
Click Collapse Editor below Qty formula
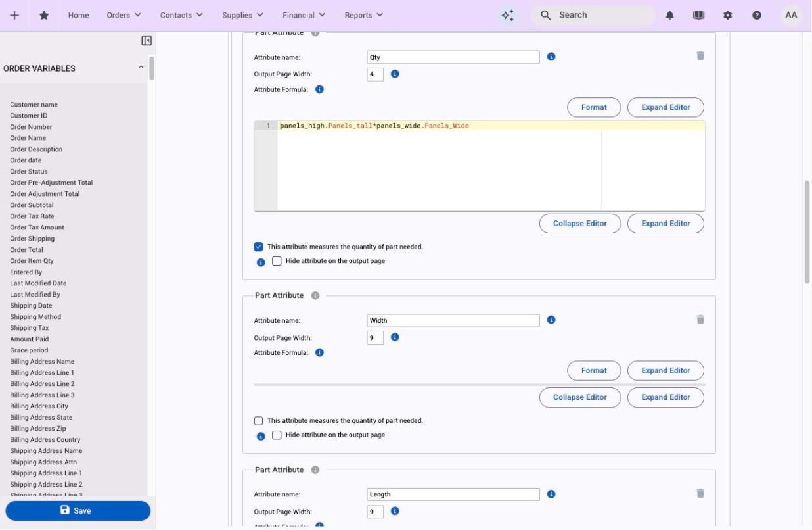tap(579, 224)
